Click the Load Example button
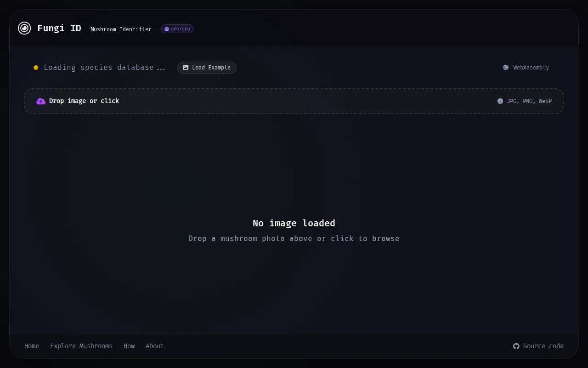The image size is (588, 368). (207, 68)
